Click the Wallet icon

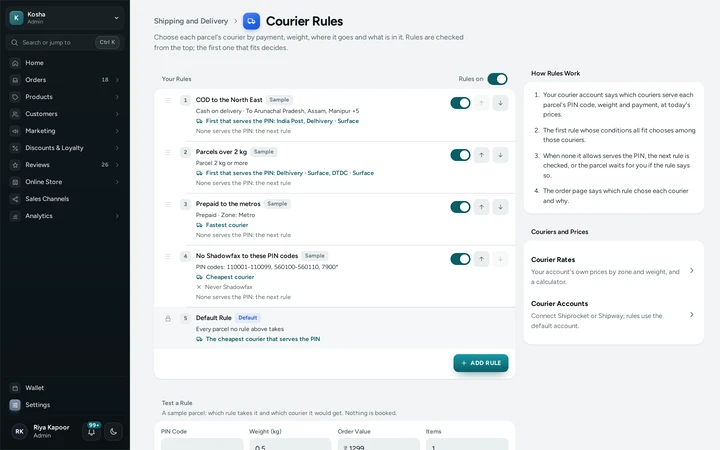coord(15,388)
